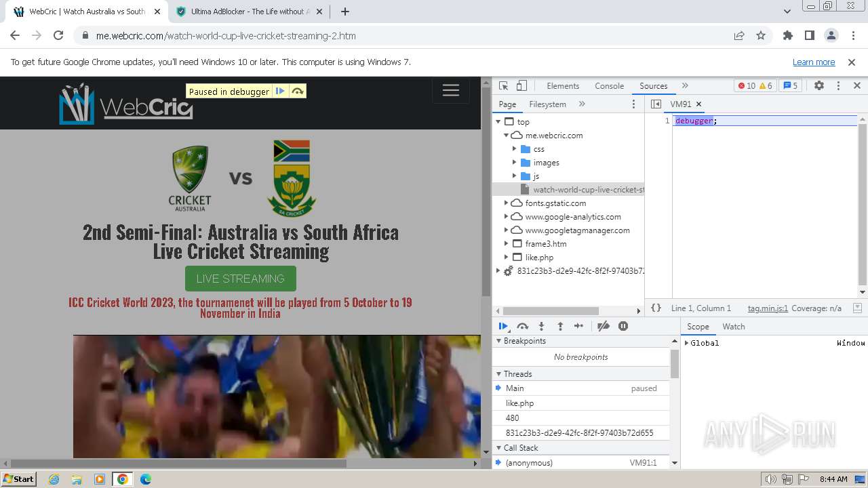
Task: Dismiss the Chrome update notice
Action: (x=852, y=62)
